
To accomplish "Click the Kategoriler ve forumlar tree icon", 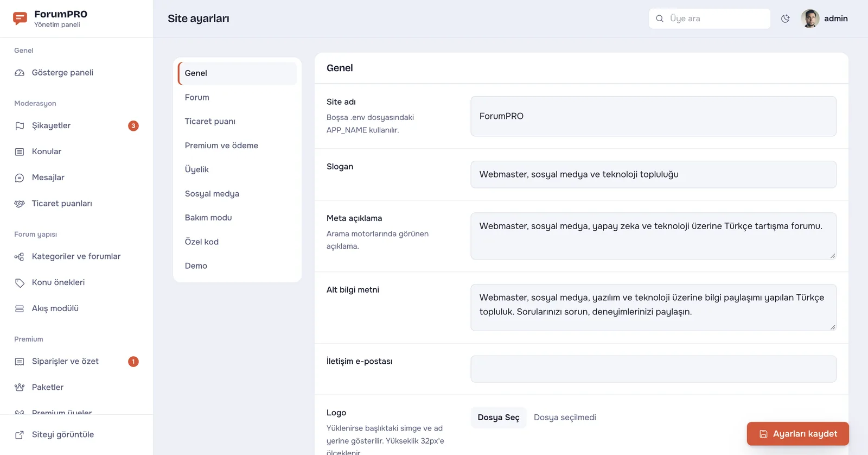I will click(20, 257).
